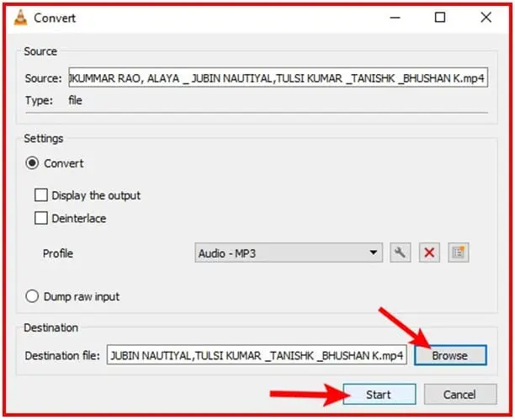Click the VLC cone icon in title bar
The image size is (515, 420).
[20, 18]
